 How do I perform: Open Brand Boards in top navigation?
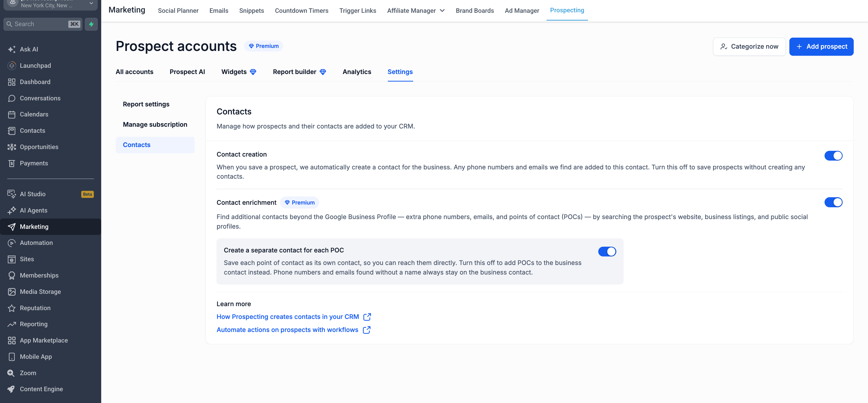pos(475,11)
